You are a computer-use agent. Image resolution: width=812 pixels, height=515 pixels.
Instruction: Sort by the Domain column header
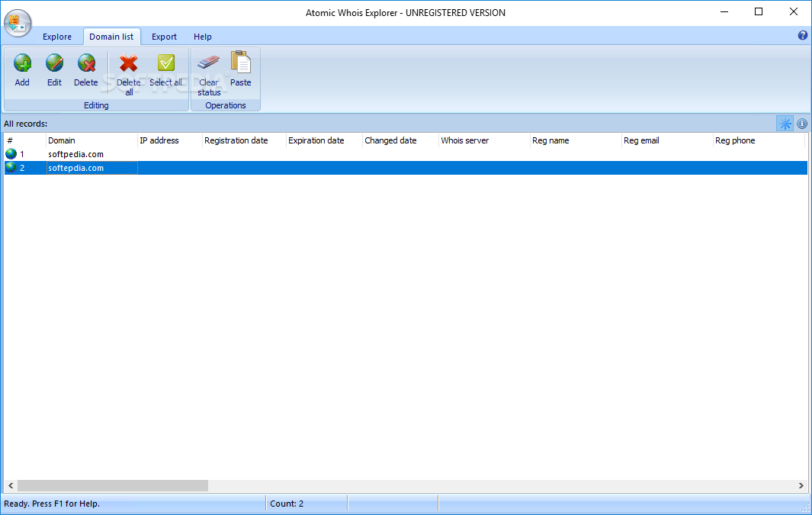point(91,140)
